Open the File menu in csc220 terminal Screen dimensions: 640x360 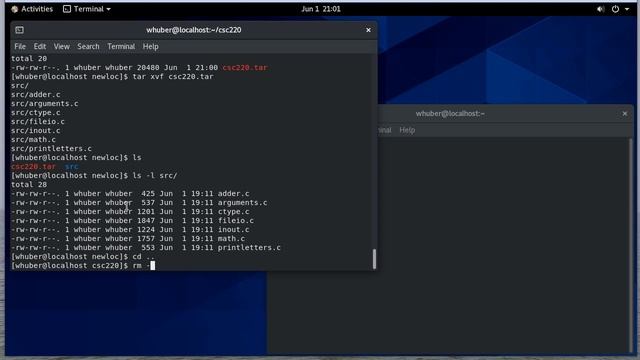(20, 47)
